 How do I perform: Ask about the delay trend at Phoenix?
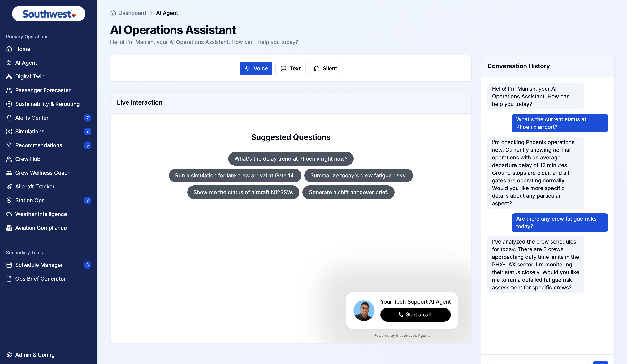pyautogui.click(x=291, y=159)
